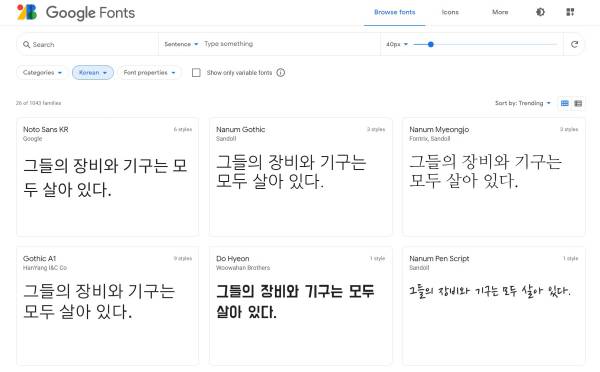
Task: Open the Sentence preview type dropdown
Action: coord(181,44)
